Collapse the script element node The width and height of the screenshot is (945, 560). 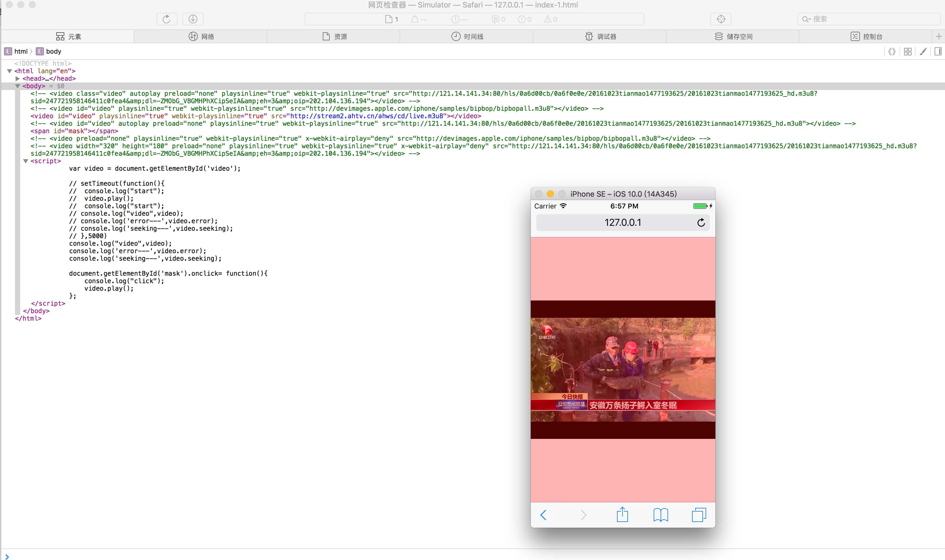tap(26, 161)
